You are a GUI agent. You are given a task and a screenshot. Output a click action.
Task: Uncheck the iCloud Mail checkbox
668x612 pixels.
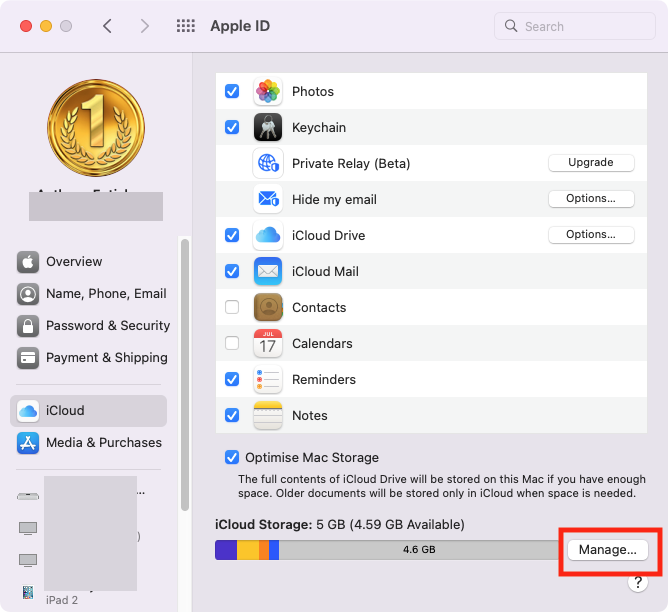coord(232,271)
